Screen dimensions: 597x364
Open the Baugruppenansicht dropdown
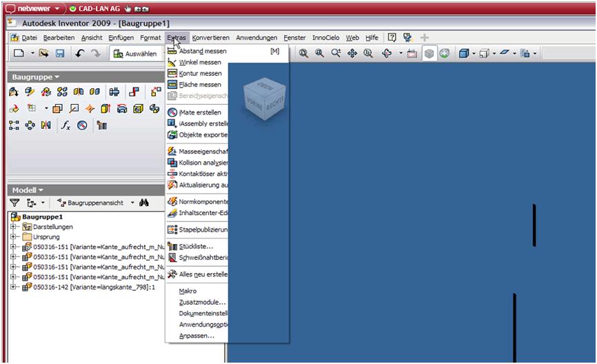132,203
